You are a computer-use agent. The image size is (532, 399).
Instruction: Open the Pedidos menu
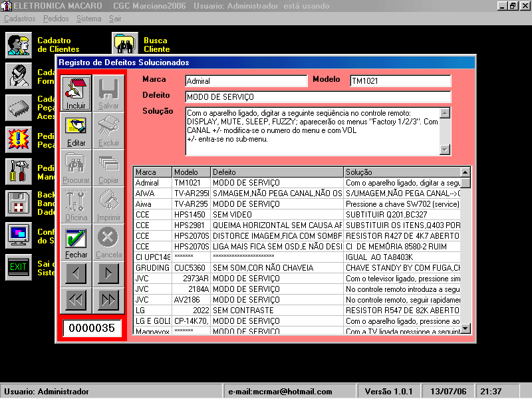56,19
